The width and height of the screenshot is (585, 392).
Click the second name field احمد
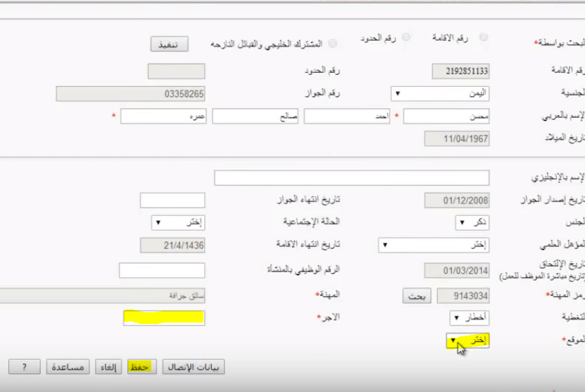pos(347,116)
